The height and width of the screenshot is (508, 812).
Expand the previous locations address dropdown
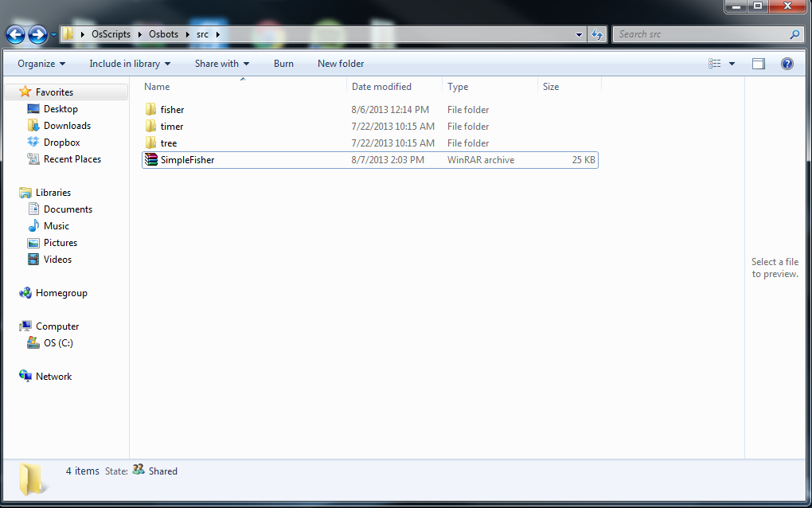(x=579, y=34)
